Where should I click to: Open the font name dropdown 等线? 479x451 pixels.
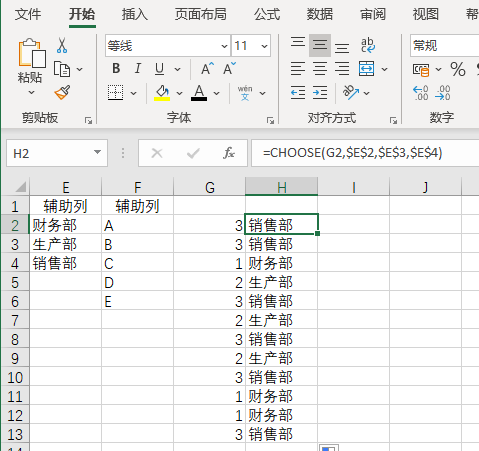click(x=224, y=46)
